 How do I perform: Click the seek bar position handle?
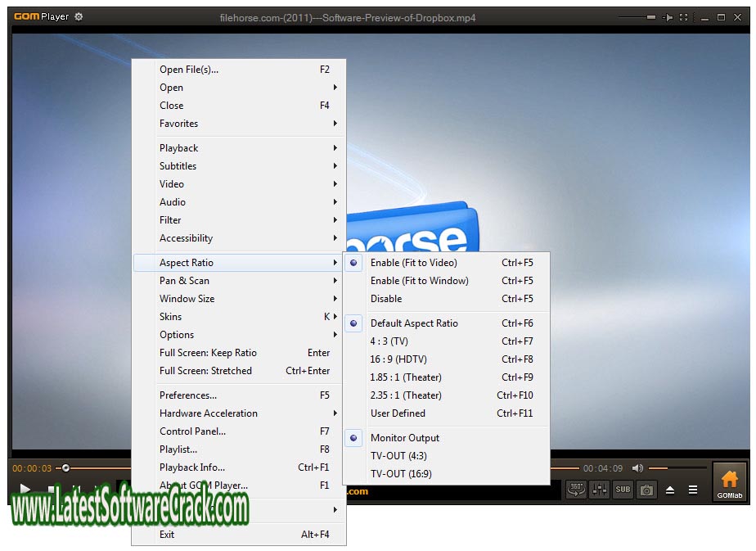66,468
